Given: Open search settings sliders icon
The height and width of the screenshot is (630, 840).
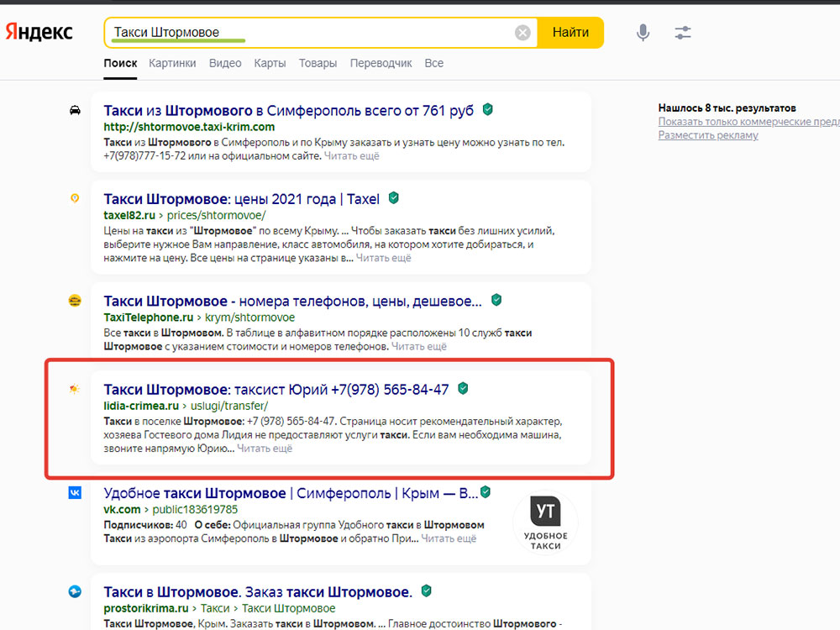Looking at the screenshot, I should click(682, 33).
